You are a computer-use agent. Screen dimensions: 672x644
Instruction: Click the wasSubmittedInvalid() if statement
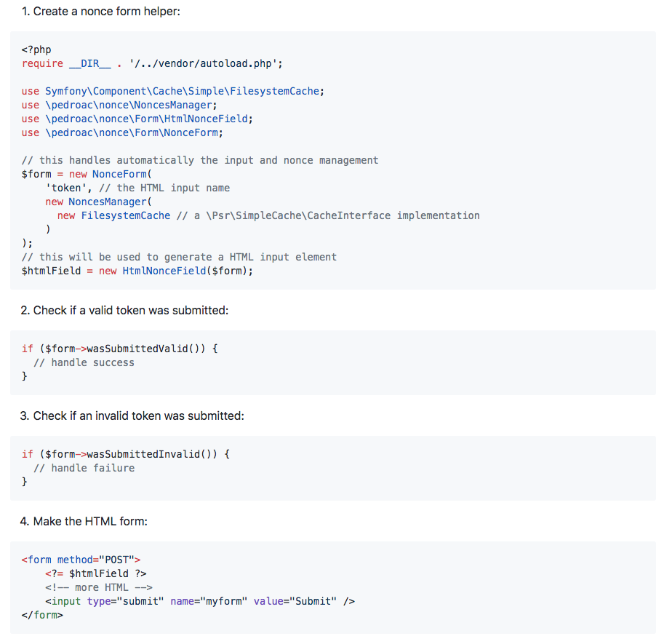click(126, 454)
